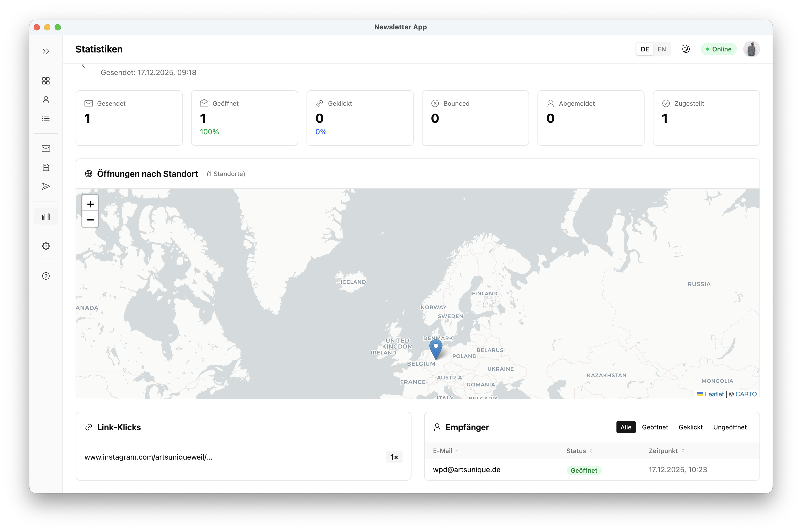The width and height of the screenshot is (802, 532).
Task: Zoom in on the map
Action: point(90,204)
